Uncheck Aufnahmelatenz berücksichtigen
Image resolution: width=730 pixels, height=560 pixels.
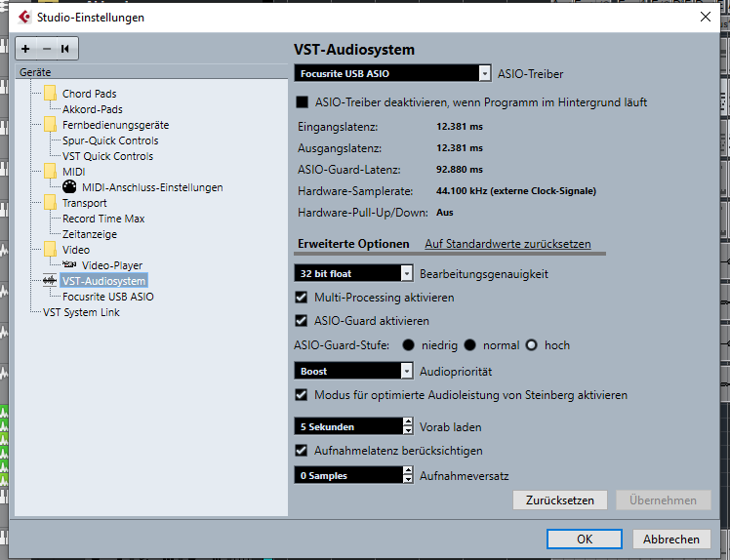pos(302,450)
